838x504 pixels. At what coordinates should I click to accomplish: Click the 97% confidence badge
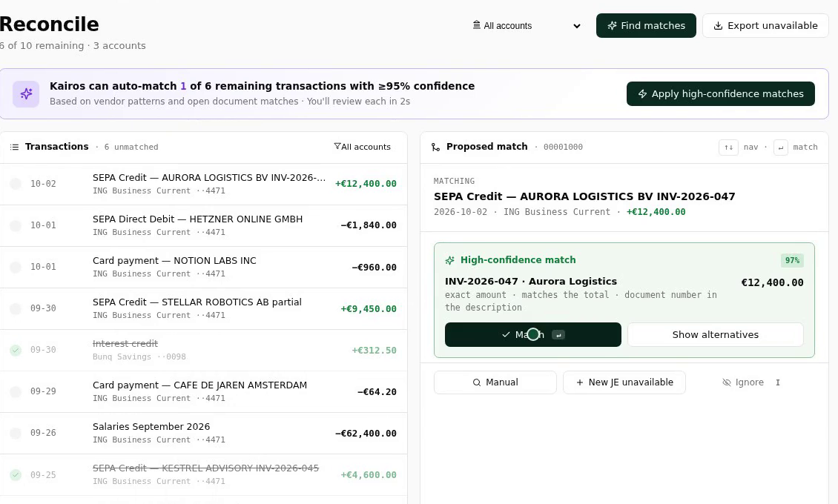point(792,261)
